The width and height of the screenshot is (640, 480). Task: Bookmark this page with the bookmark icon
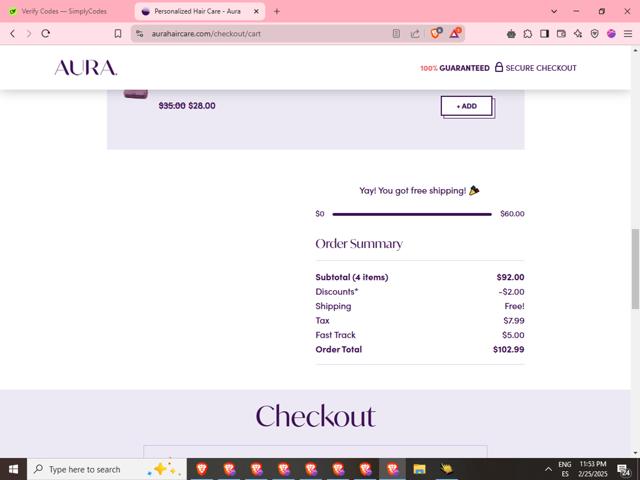coord(118,34)
